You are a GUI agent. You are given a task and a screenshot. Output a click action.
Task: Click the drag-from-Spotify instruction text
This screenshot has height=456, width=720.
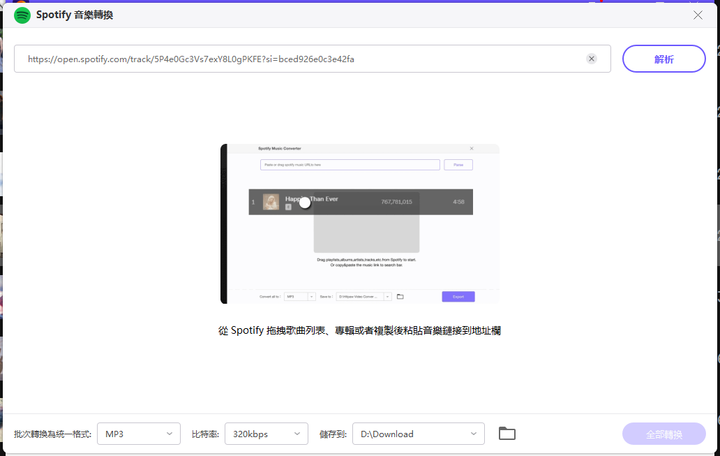(360, 331)
